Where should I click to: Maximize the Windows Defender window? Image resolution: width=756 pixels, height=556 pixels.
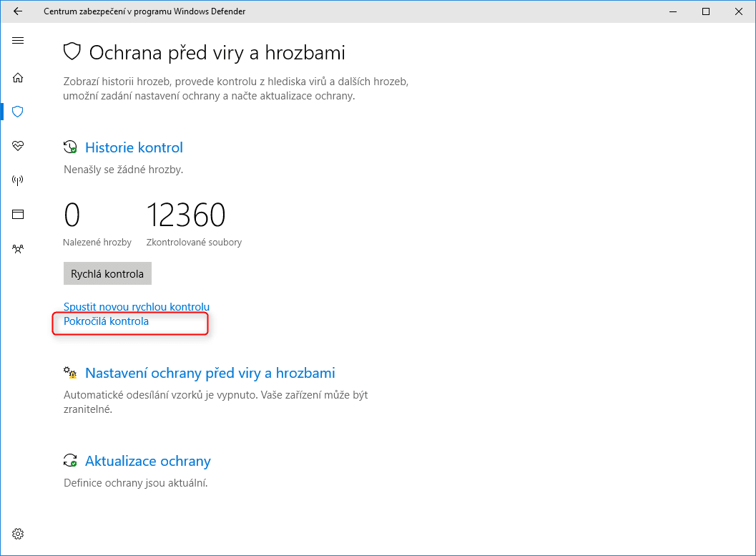pos(706,11)
